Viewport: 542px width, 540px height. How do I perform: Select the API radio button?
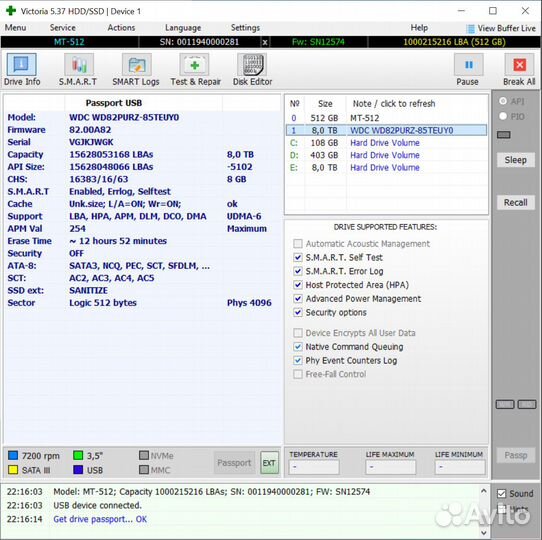[x=503, y=101]
